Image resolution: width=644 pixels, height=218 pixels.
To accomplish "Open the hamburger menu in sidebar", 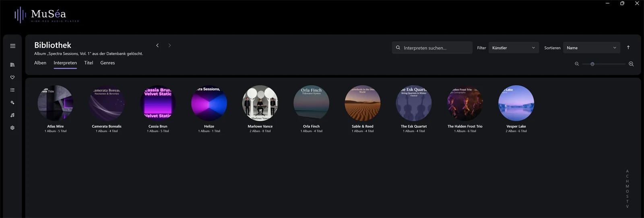I will [x=12, y=46].
